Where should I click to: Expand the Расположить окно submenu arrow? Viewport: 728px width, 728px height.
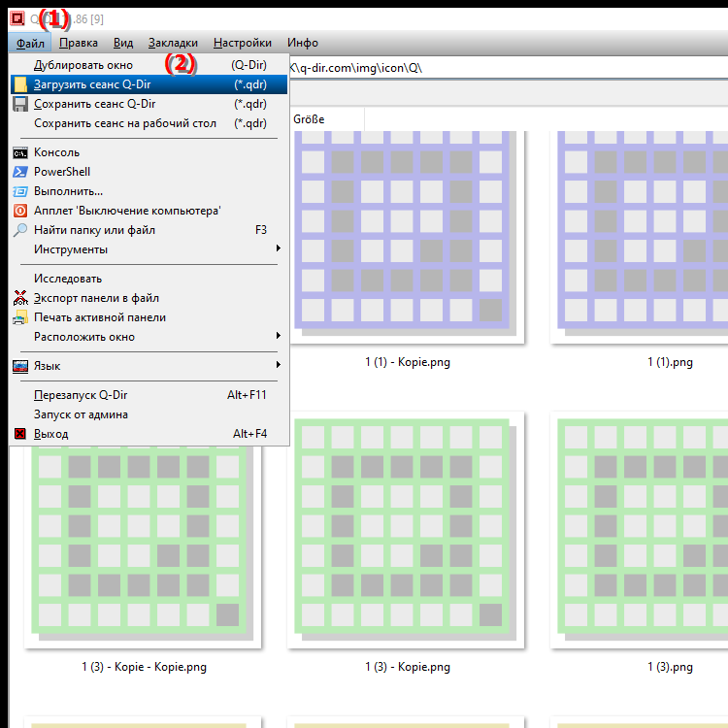pyautogui.click(x=279, y=336)
